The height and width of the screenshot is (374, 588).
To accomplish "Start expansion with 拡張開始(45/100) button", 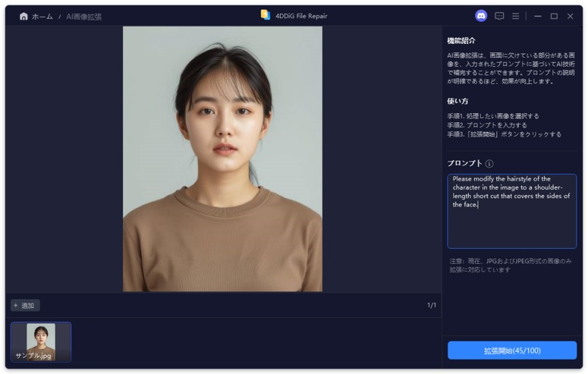I will 512,350.
